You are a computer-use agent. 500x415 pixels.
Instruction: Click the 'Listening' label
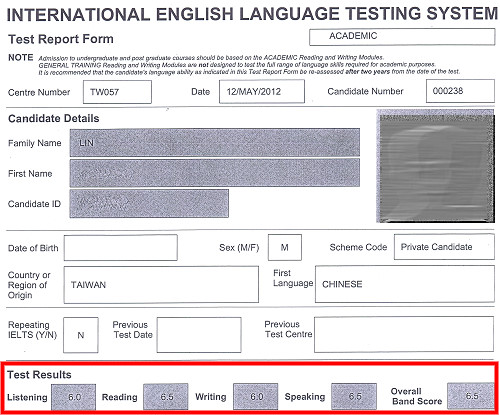coord(27,397)
